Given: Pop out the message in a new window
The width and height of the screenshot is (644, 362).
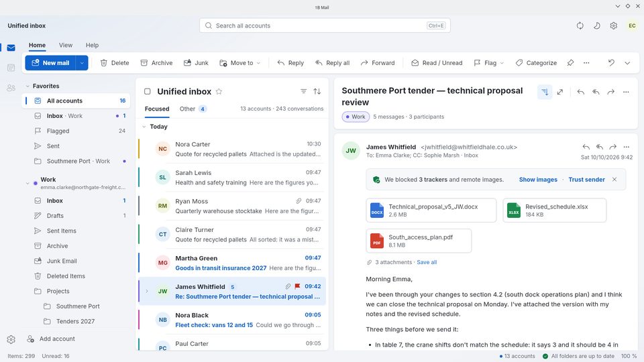Looking at the screenshot, I should pyautogui.click(x=560, y=92).
